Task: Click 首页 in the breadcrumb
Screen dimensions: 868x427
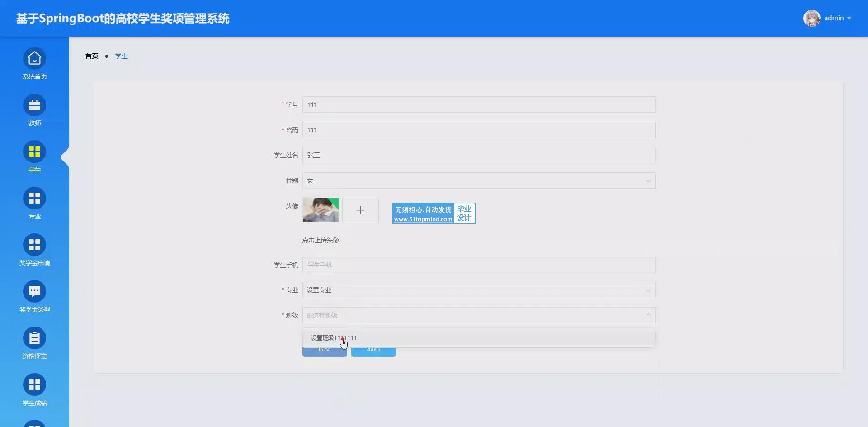Action: click(92, 56)
